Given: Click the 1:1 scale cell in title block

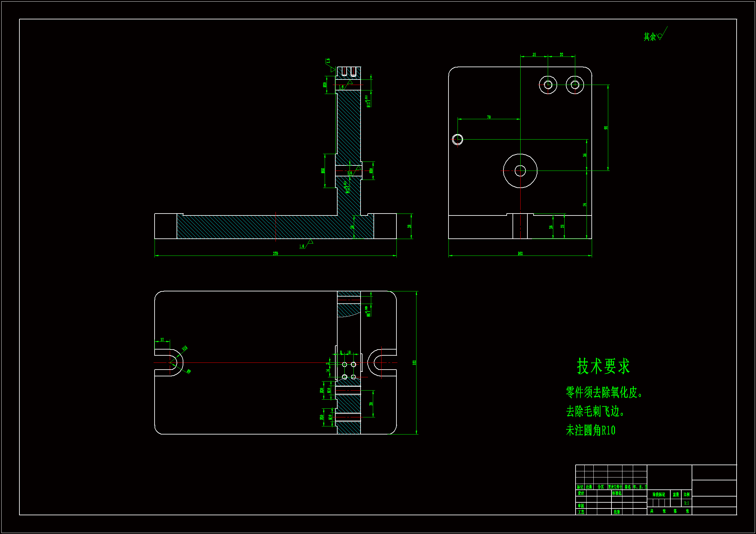Looking at the screenshot, I should point(686,503).
